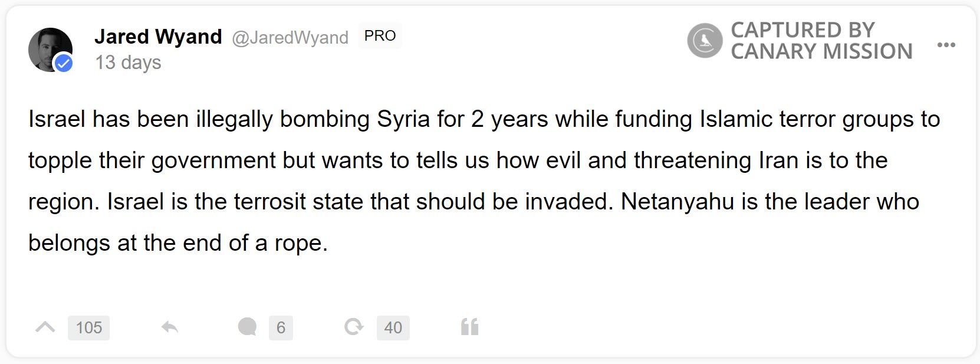Screen dimensions: 980x364
Task: Click the Jared Wyand display name
Action: click(158, 37)
